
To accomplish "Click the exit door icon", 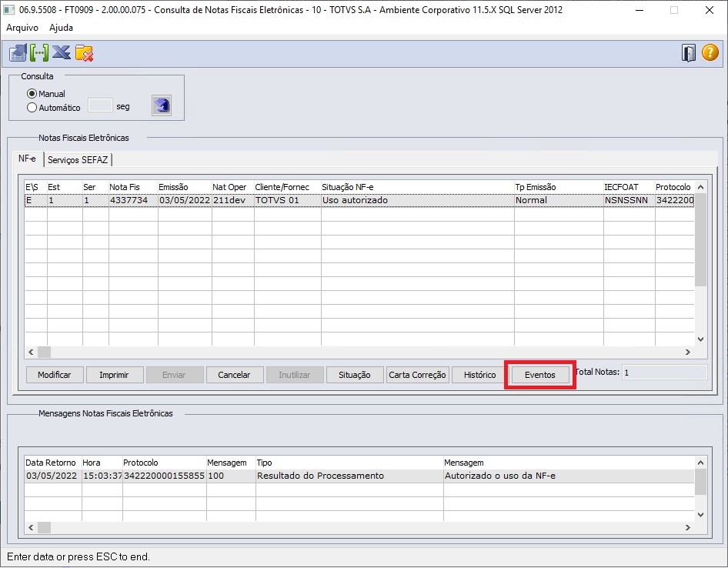I will (x=688, y=53).
